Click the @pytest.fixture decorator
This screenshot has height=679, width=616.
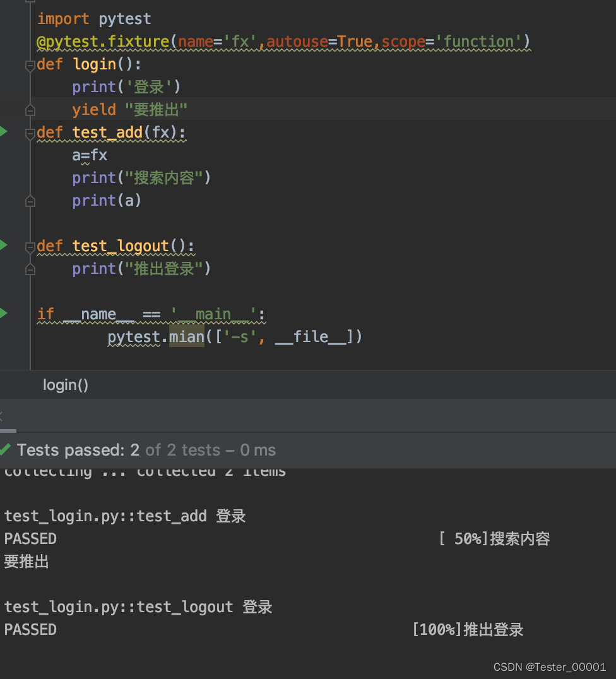click(x=283, y=42)
